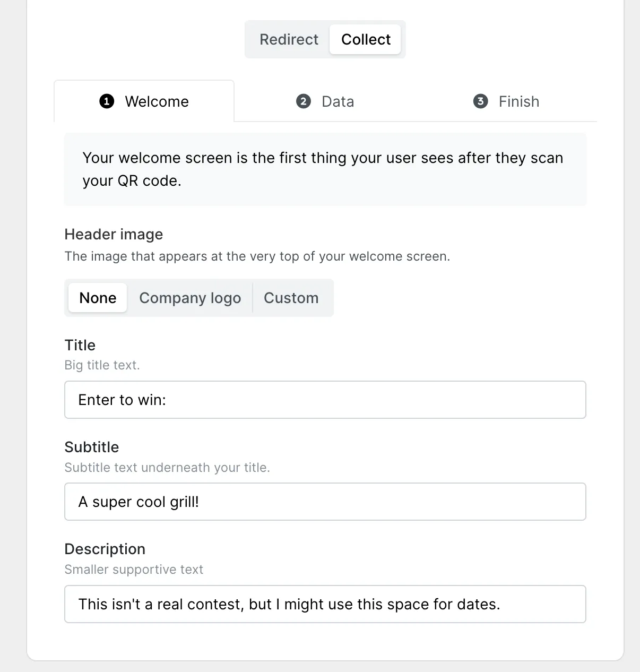The width and height of the screenshot is (640, 672).
Task: Click the step 2 circle icon
Action: (x=303, y=101)
